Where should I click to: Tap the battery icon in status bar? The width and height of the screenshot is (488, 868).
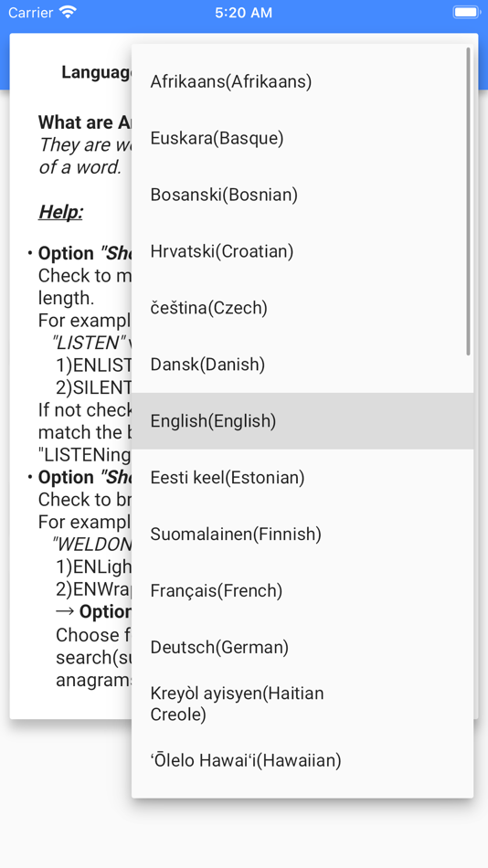tap(466, 12)
